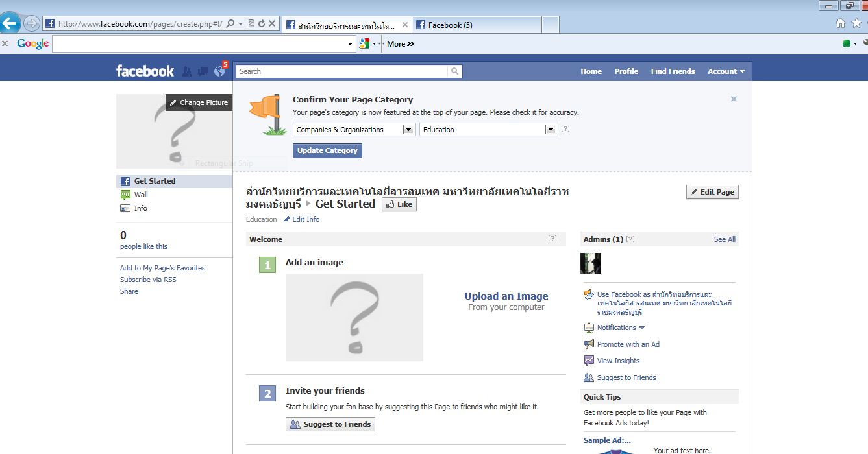Open a new blank browser tab

point(550,25)
